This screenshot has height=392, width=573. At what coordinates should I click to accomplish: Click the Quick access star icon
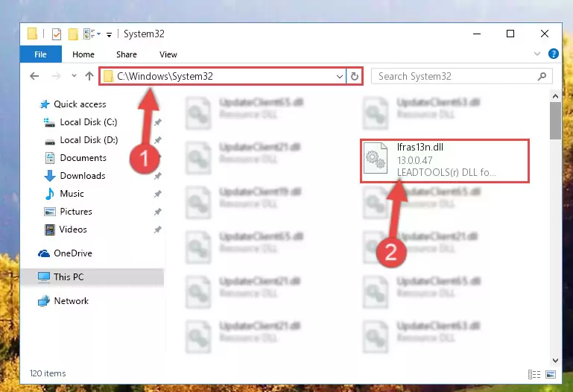pyautogui.click(x=45, y=104)
